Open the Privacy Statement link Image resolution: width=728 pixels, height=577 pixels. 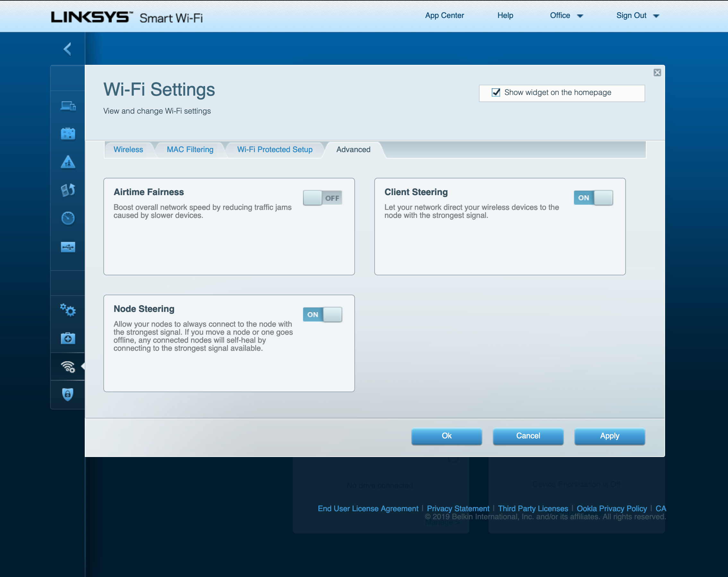point(458,508)
